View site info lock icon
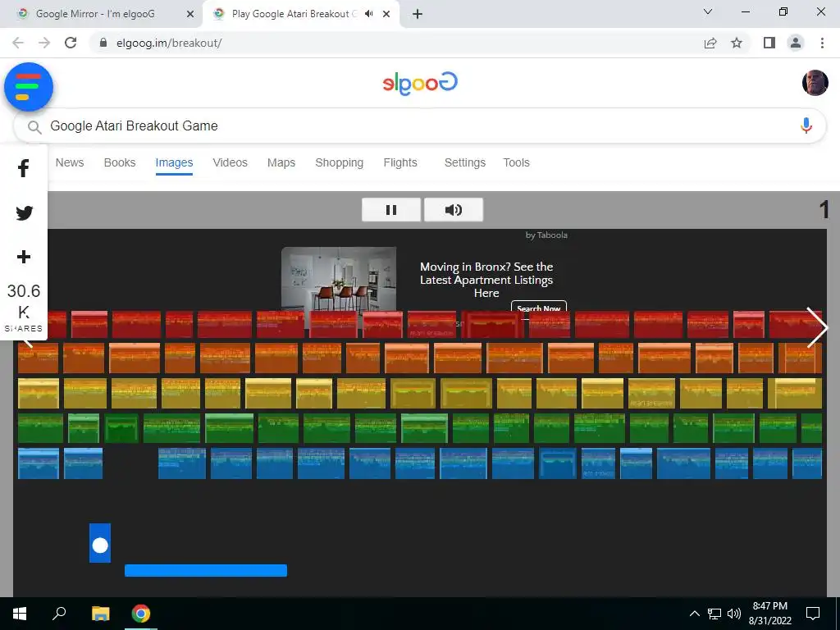 click(103, 43)
